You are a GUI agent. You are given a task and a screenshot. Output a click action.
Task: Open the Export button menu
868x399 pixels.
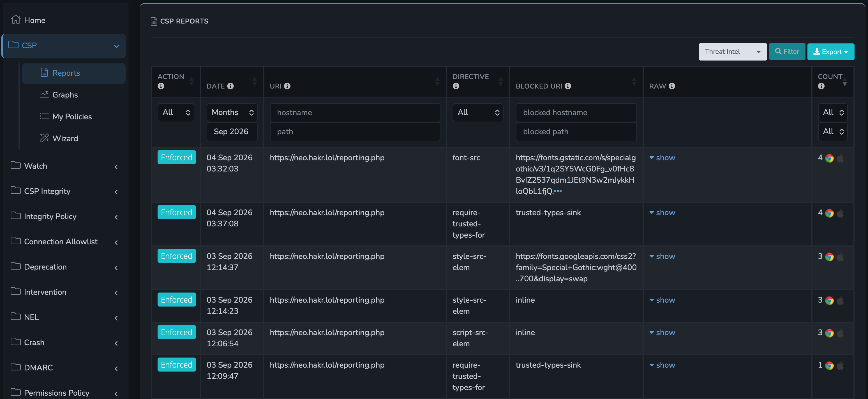(x=831, y=52)
